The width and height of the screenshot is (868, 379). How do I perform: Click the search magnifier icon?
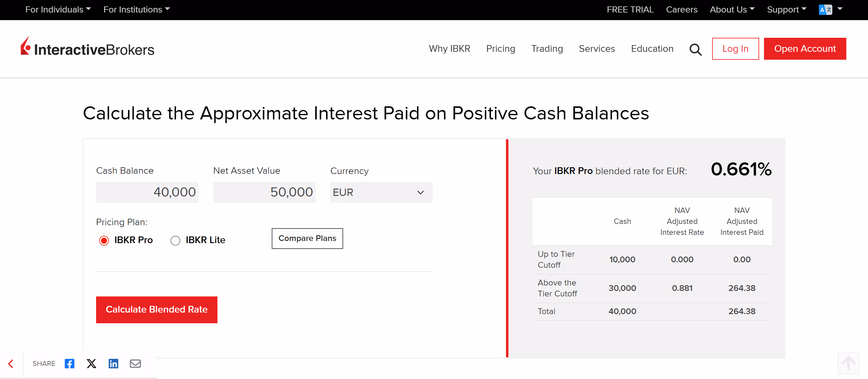tap(695, 49)
